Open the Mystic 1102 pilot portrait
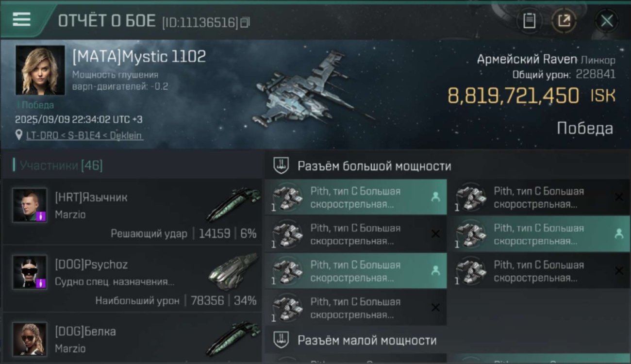The width and height of the screenshot is (631, 364). [x=40, y=70]
